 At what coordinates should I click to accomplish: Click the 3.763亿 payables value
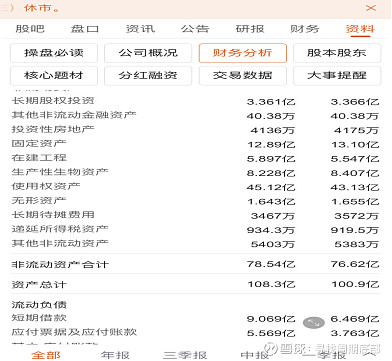tap(355, 333)
